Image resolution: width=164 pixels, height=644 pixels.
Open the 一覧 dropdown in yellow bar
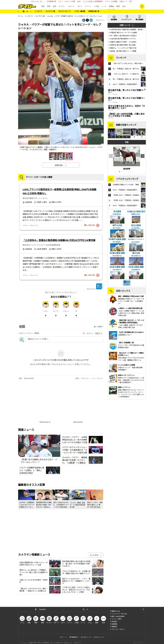click(x=24, y=11)
